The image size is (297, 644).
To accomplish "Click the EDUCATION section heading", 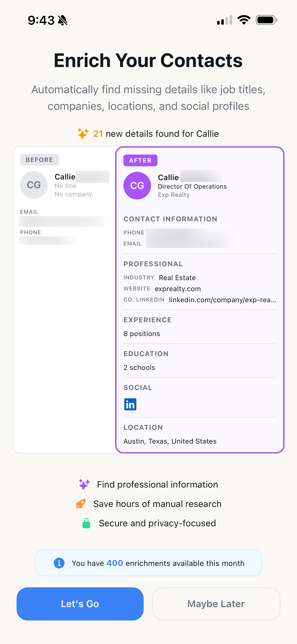I will point(146,354).
